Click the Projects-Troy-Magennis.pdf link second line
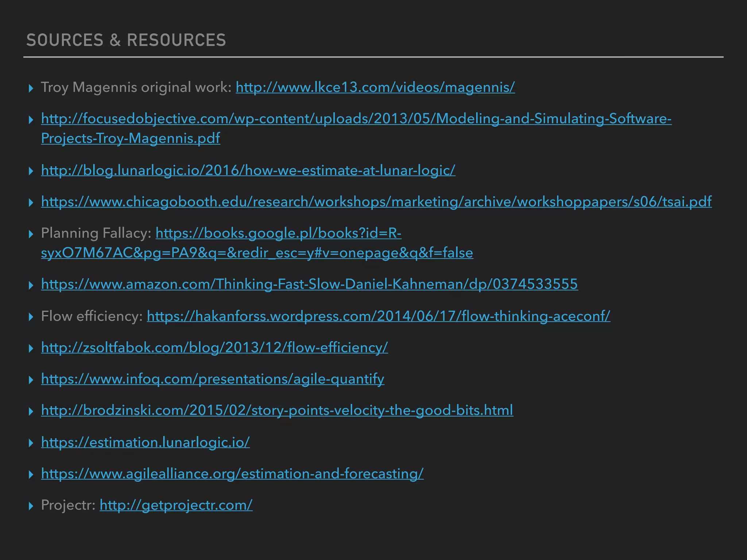747x560 pixels. point(131,139)
